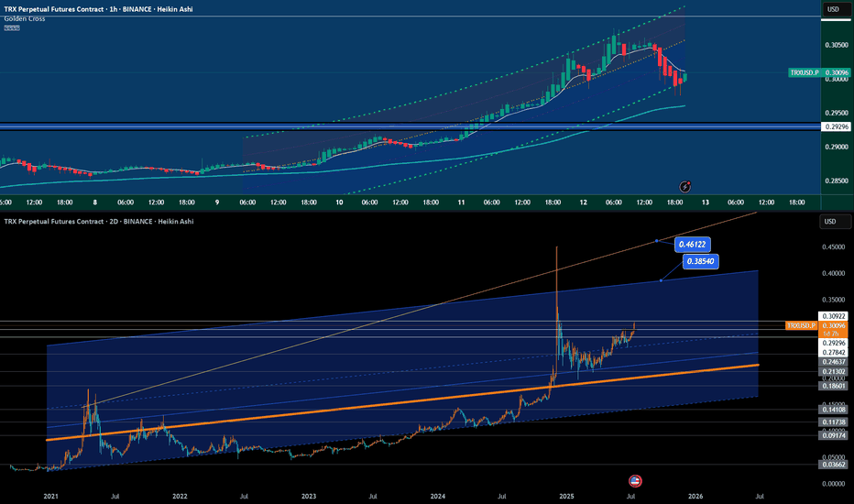Viewport: 854px width, 504px height.
Task: Click the 0.27842 price label
Action: point(833,353)
